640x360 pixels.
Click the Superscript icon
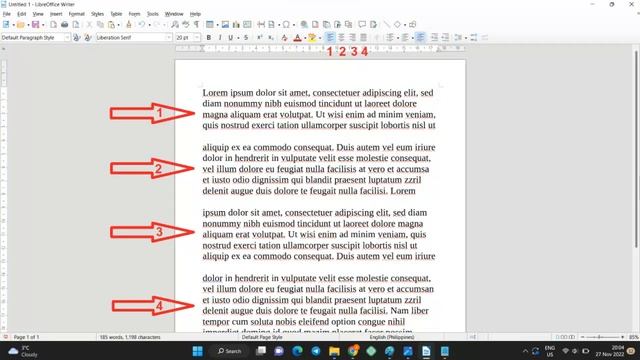pos(259,38)
